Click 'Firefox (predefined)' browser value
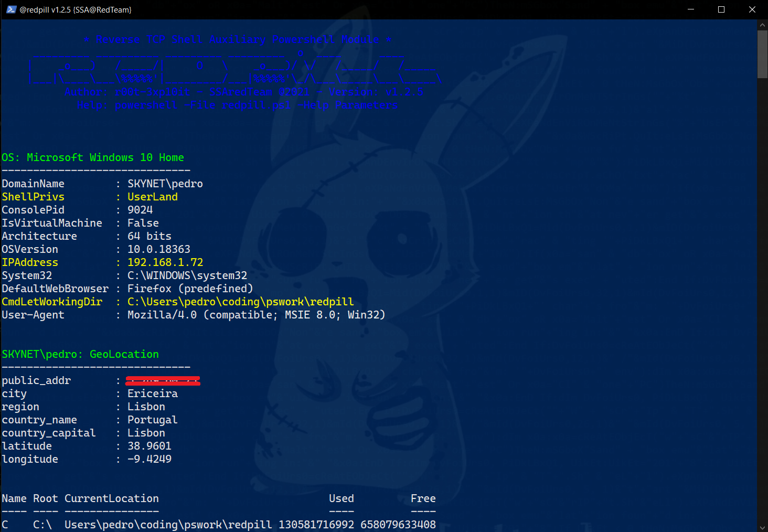Viewport: 768px width, 532px height. [x=190, y=289]
